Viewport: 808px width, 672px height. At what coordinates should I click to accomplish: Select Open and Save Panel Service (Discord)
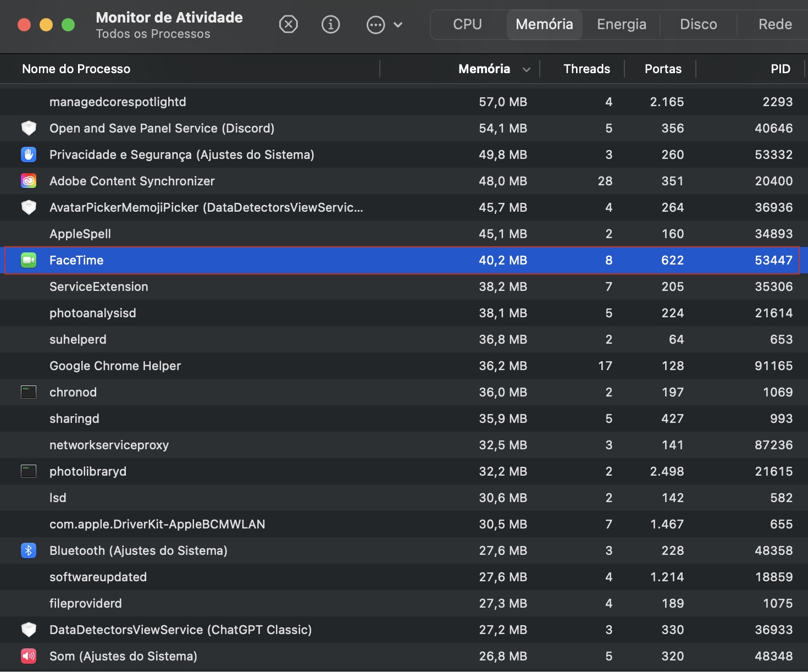[x=162, y=128]
